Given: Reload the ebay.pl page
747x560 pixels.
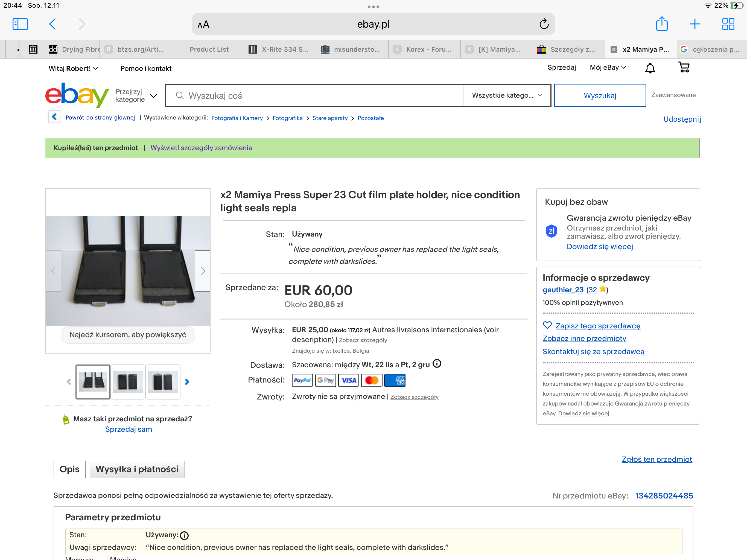Looking at the screenshot, I should (544, 24).
